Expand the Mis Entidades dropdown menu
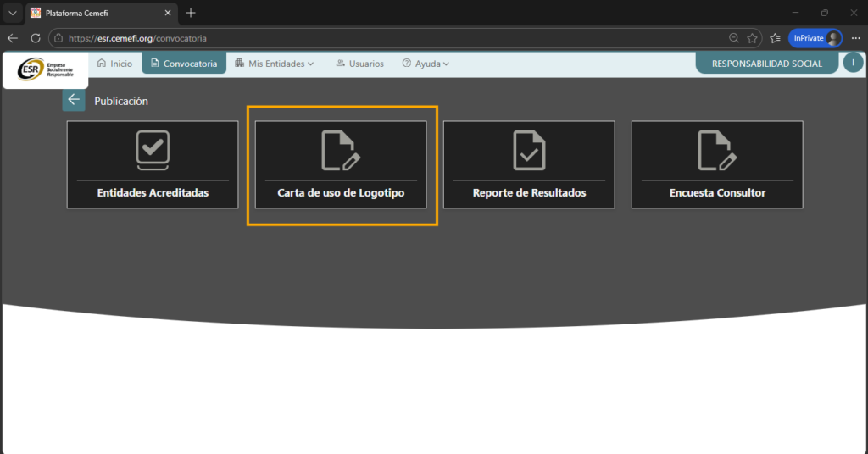Image resolution: width=868 pixels, height=454 pixels. [275, 64]
